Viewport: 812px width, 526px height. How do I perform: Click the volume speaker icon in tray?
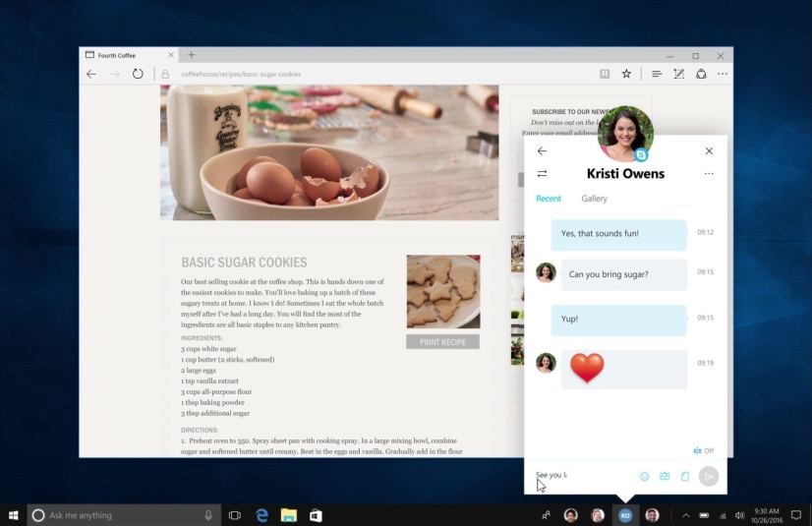pos(740,515)
